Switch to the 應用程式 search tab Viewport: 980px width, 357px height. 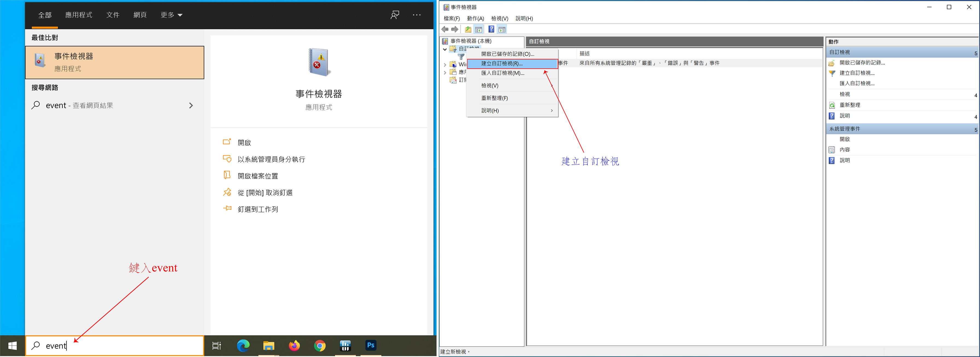[x=78, y=15]
